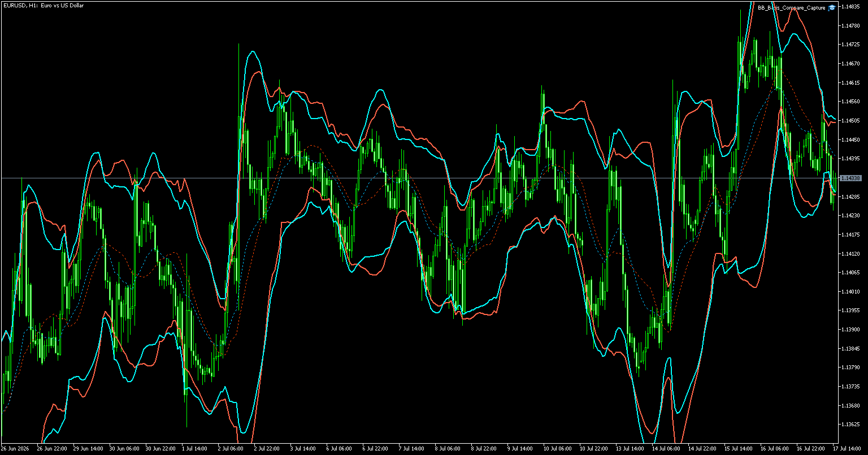Viewport: 868px width, 455px height.
Task: Click the 1.14560 price scale label
Action: [x=850, y=102]
